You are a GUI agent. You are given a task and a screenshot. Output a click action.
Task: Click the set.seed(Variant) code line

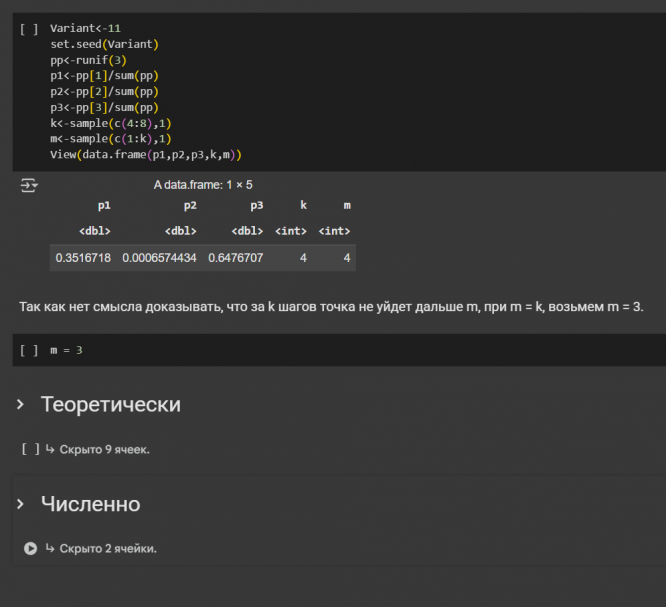(104, 44)
